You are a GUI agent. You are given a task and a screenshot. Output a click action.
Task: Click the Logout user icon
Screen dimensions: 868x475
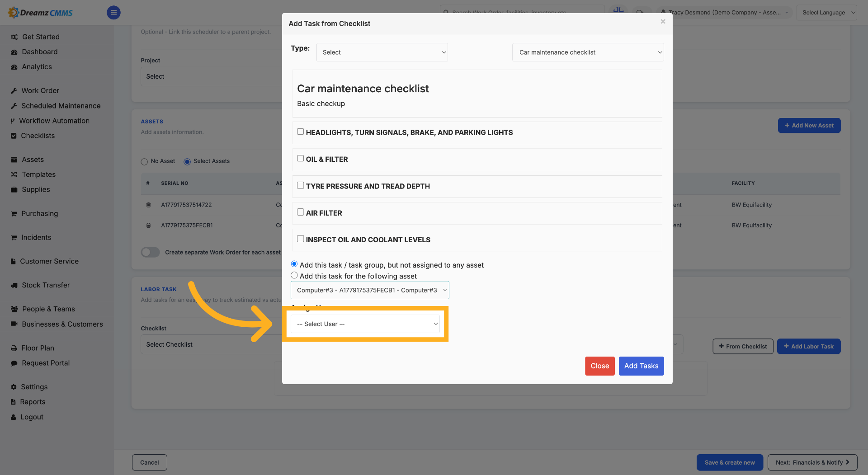click(x=14, y=417)
